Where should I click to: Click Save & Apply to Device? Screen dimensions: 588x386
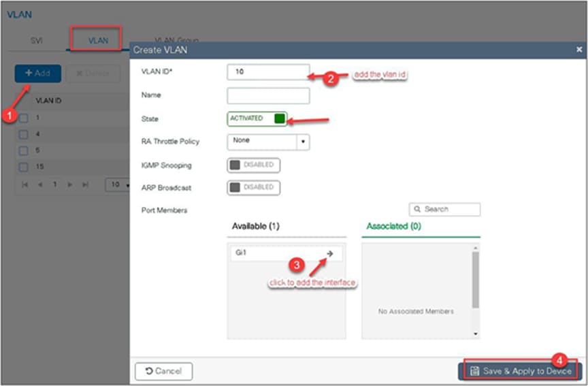coord(520,372)
